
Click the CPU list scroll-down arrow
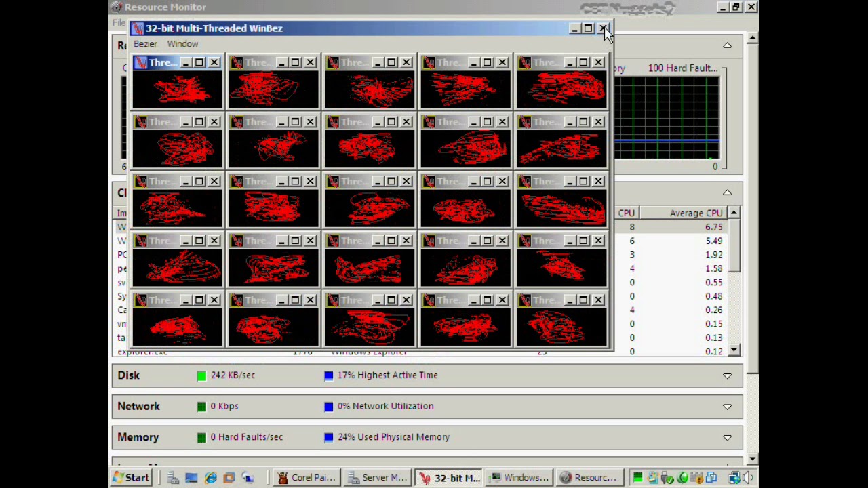734,350
